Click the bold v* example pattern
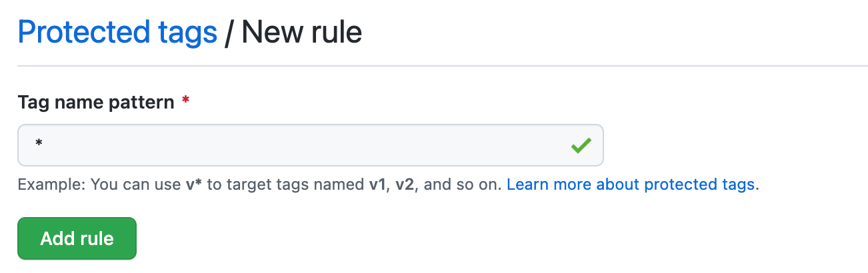This screenshot has width=868, height=273. 193,184
